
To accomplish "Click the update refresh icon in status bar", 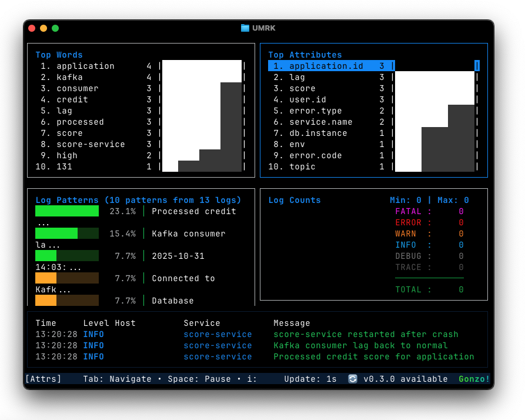I will [353, 379].
